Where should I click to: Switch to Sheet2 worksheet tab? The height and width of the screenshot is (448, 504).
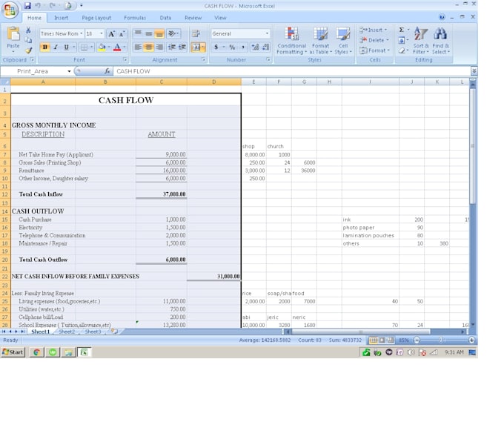[67, 332]
